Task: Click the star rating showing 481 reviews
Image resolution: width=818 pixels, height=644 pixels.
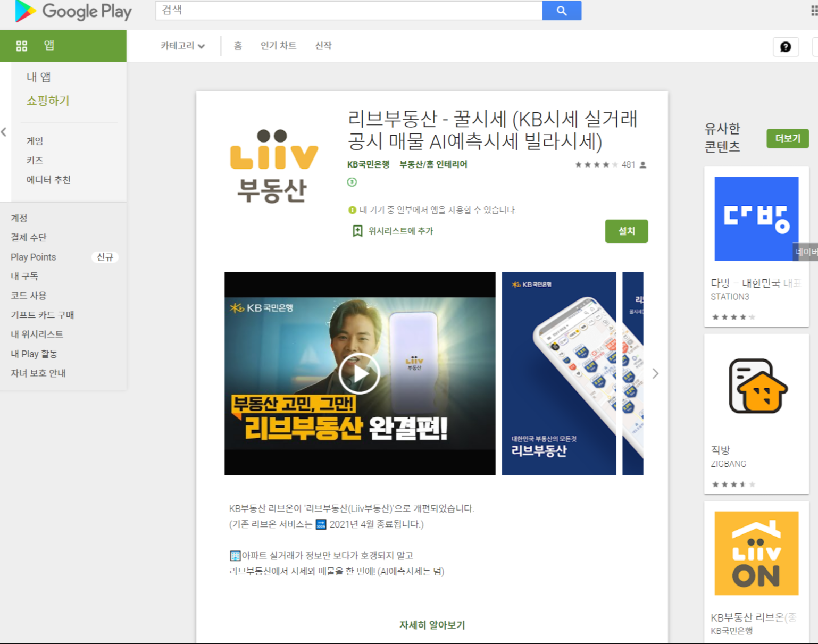Action: tap(597, 165)
